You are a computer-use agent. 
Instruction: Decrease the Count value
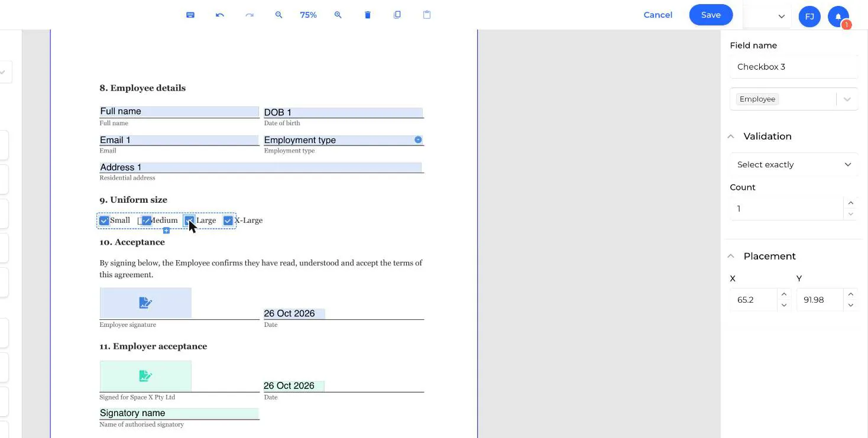pyautogui.click(x=850, y=214)
